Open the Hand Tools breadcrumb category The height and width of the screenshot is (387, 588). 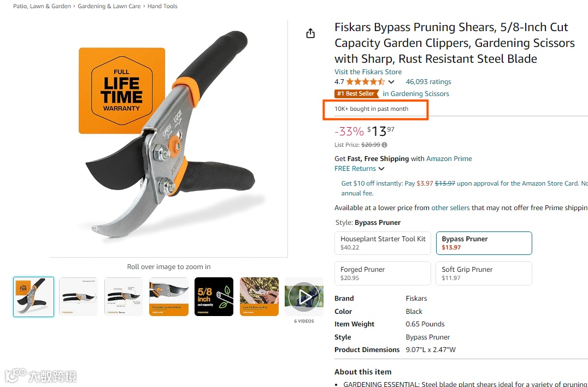163,7
